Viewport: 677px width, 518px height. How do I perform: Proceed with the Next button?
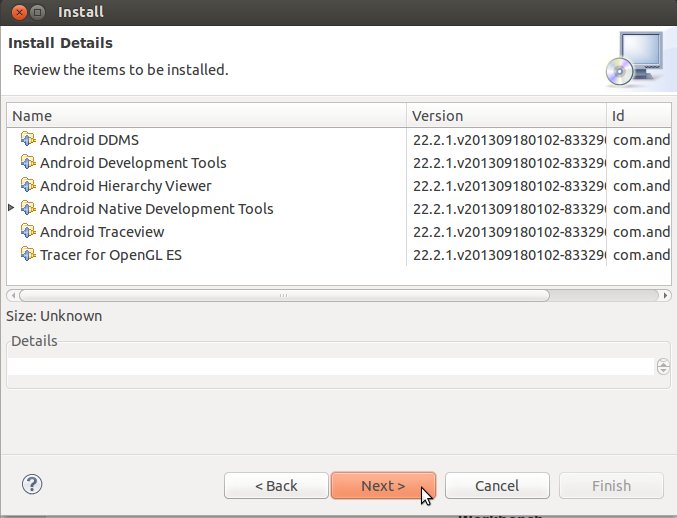click(x=383, y=486)
